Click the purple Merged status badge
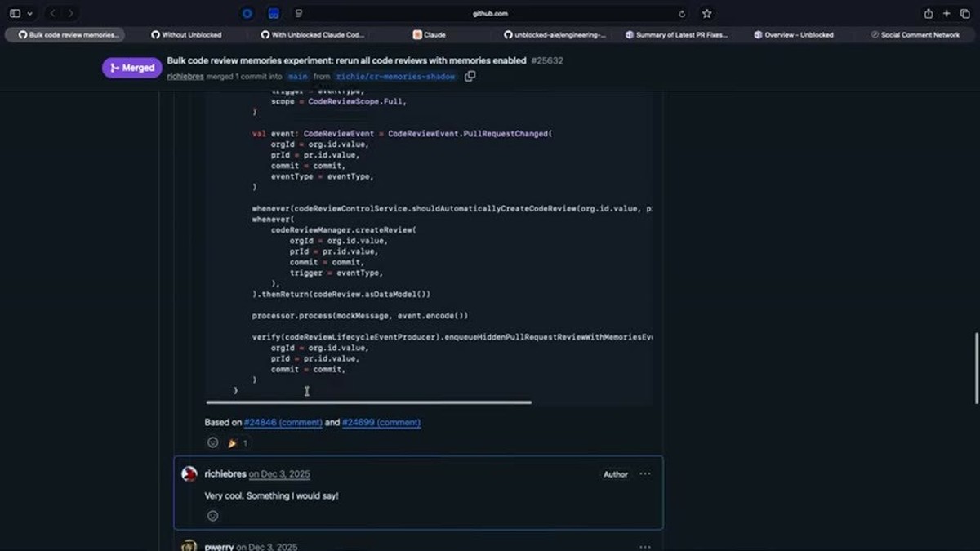 pyautogui.click(x=131, y=68)
